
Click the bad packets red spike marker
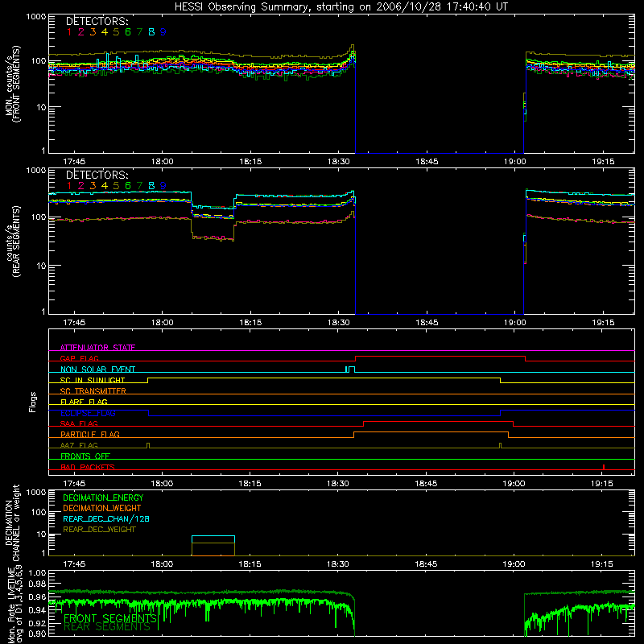coord(603,467)
